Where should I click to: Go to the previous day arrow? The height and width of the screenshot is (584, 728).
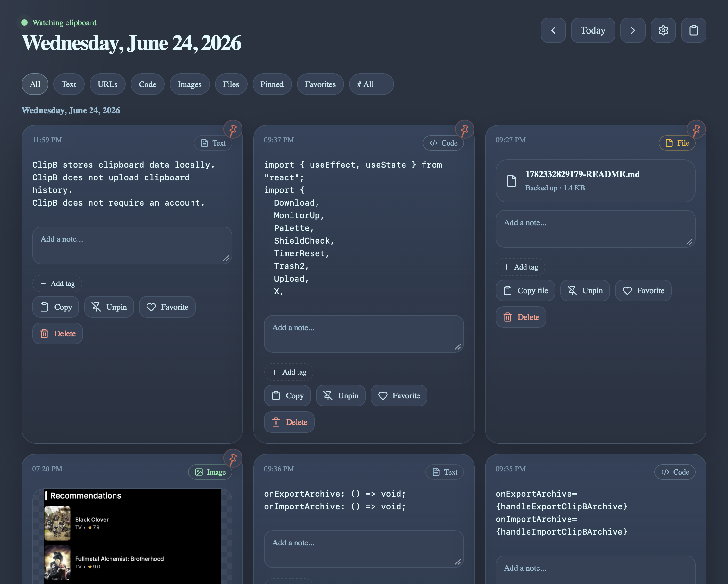(553, 30)
